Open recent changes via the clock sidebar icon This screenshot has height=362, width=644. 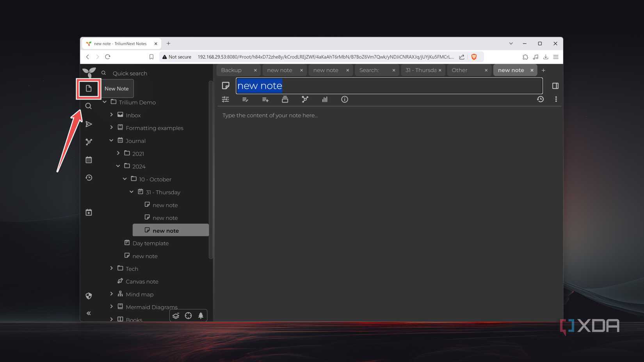(89, 177)
